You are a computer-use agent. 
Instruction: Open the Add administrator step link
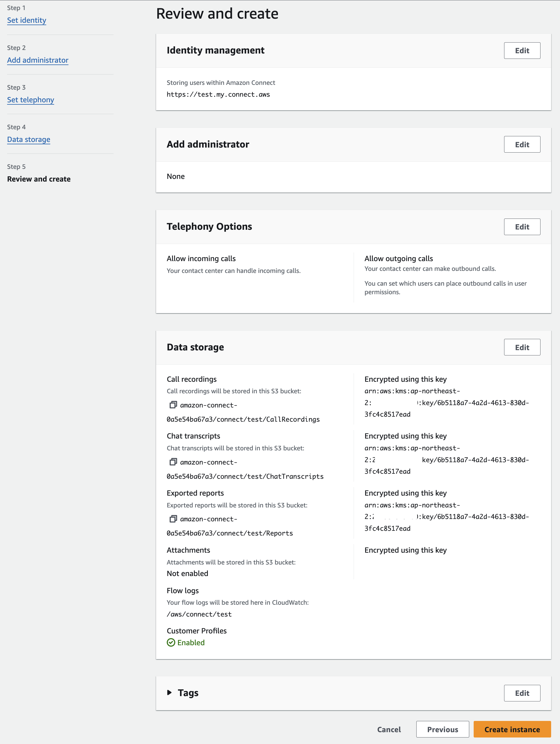click(x=38, y=60)
